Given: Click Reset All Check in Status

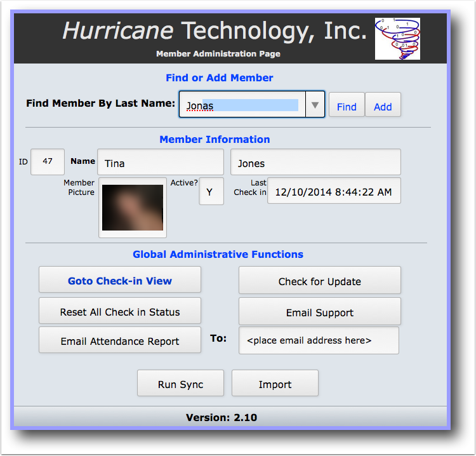Looking at the screenshot, I should pos(120,311).
